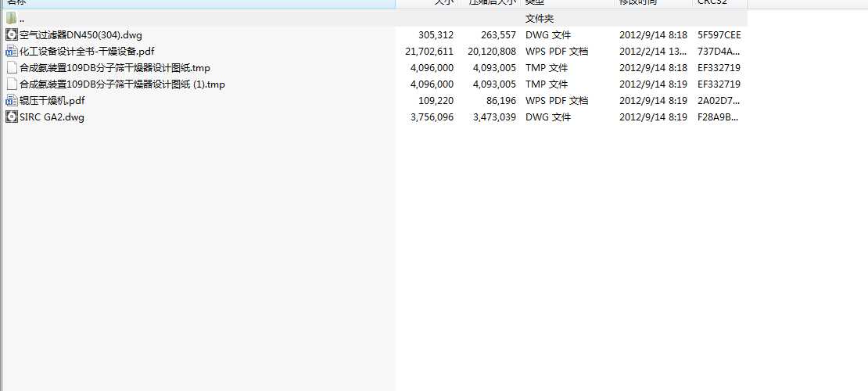Click CRC32 value 737D4A...
Image resolution: width=868 pixels, height=391 pixels.
pos(719,52)
